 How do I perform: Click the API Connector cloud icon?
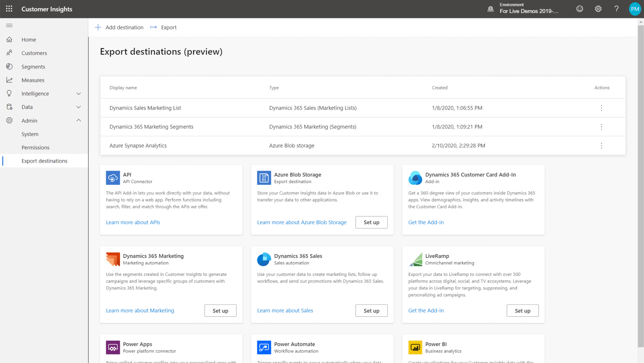(x=113, y=178)
